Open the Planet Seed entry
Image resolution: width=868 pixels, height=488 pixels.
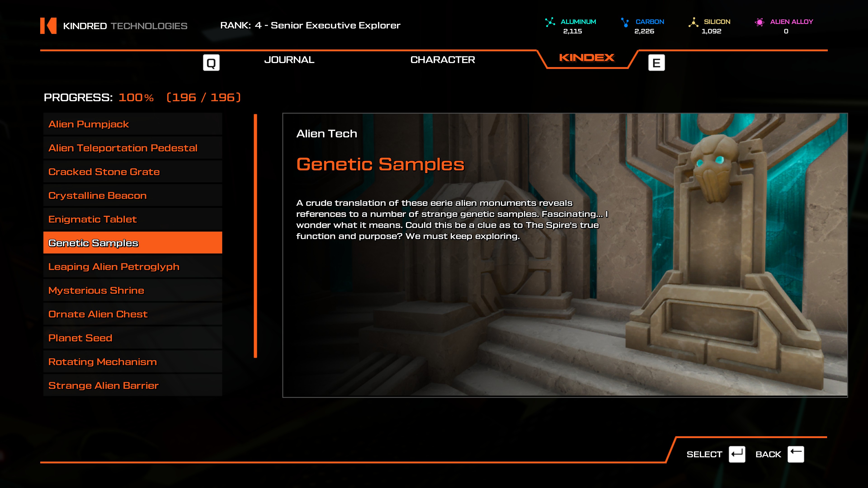132,338
